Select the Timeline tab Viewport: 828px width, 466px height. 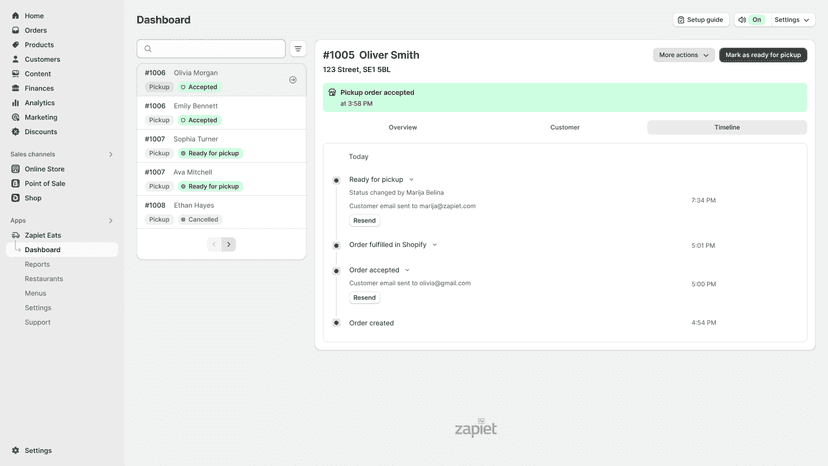pos(727,127)
